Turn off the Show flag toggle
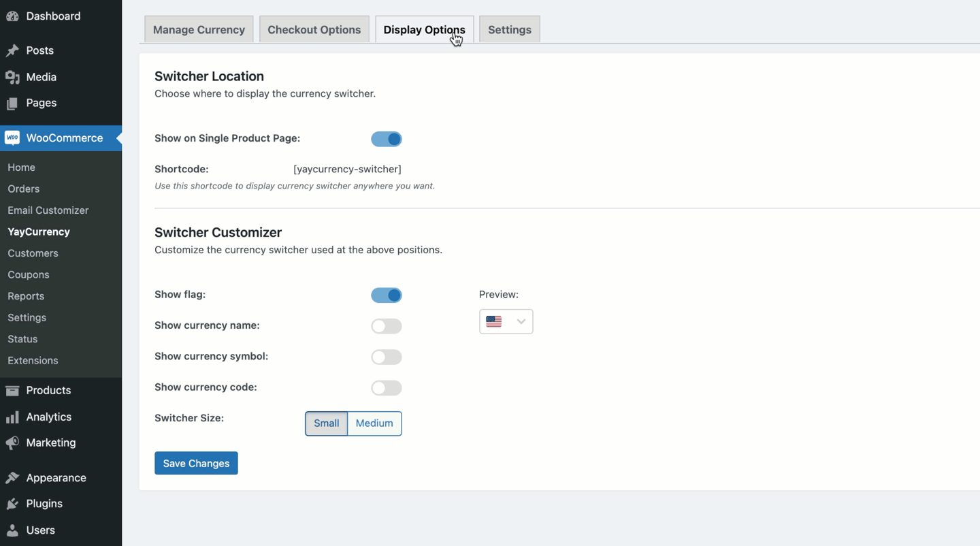 pos(387,295)
